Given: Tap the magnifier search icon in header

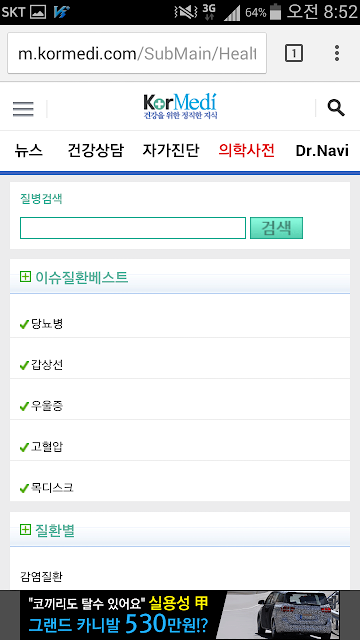Looking at the screenshot, I should click(336, 108).
